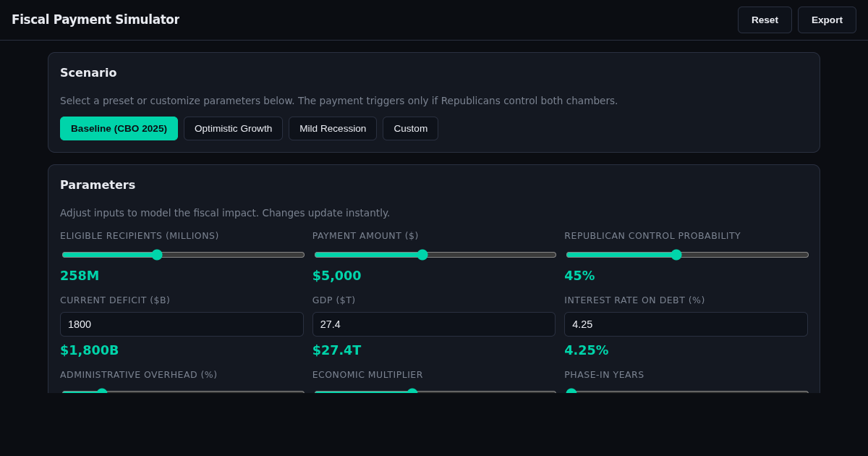Adjust the Republican Control Probability slider
868x456 pixels.
click(687, 255)
